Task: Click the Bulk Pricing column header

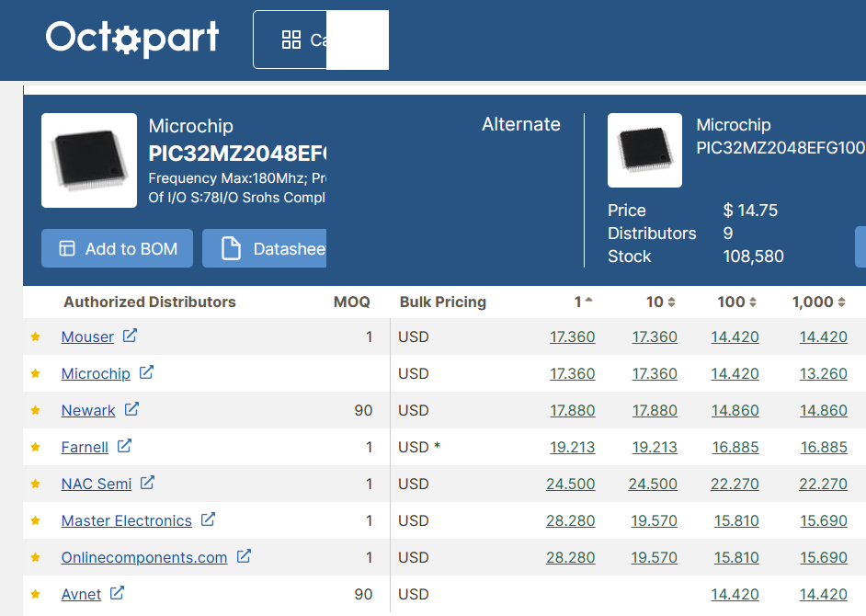Action: coord(443,302)
